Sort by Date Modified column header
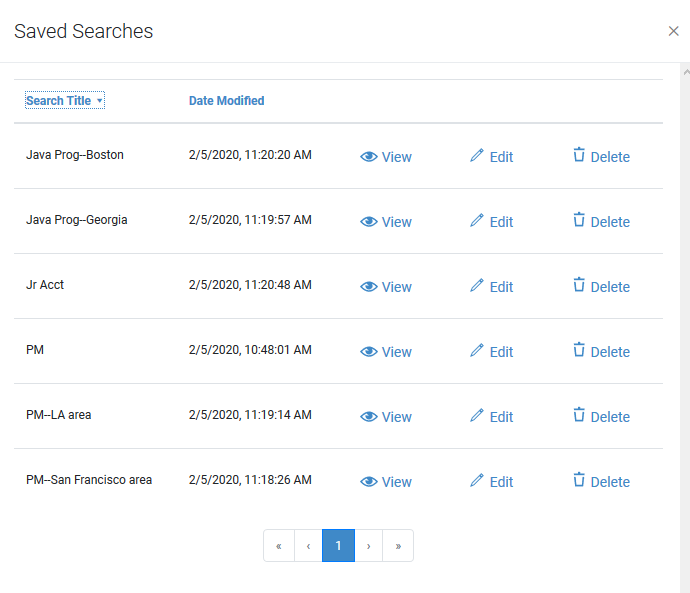690x593 pixels. 226,101
